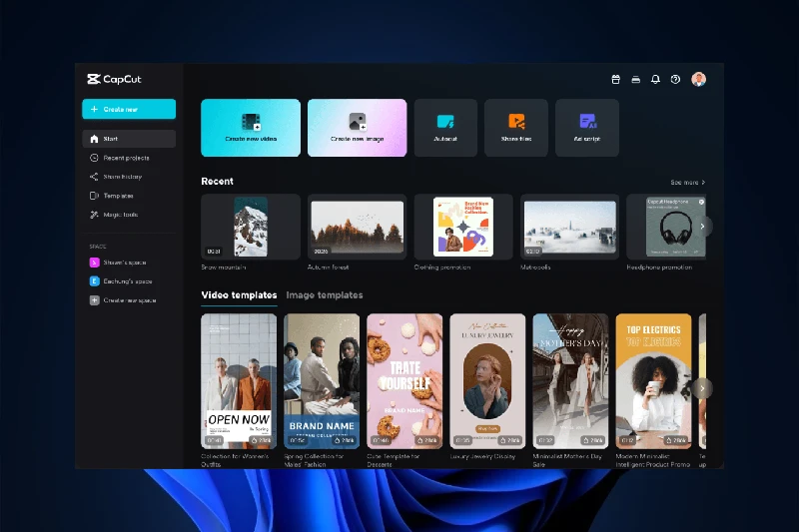Click the Recent projects clock icon
Viewport: 799px width, 532px height.
click(x=94, y=158)
